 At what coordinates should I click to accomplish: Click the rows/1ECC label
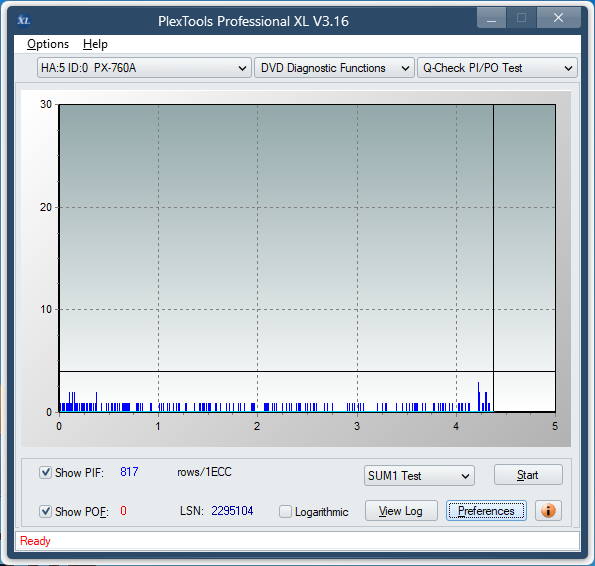pyautogui.click(x=204, y=472)
